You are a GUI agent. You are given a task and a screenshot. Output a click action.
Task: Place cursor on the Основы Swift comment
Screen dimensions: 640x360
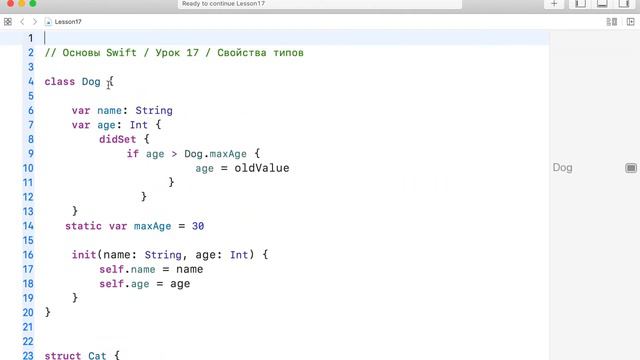point(174,53)
